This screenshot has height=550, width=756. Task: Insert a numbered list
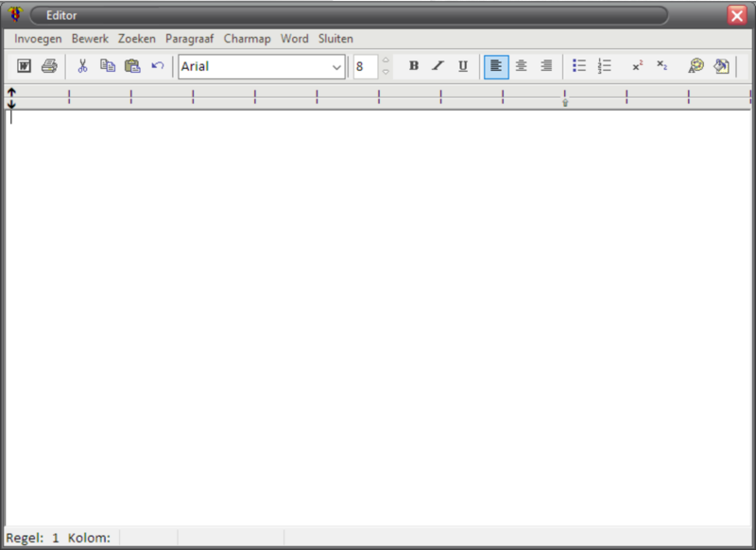pos(605,66)
